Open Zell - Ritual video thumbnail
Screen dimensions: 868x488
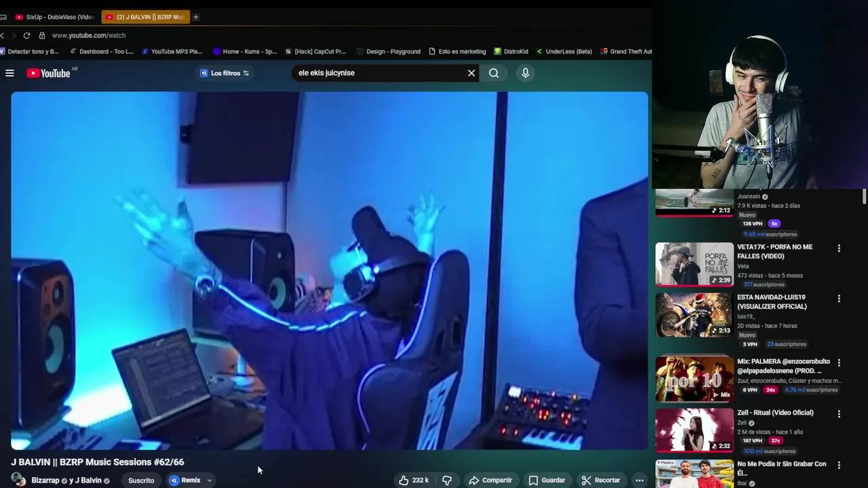694,430
